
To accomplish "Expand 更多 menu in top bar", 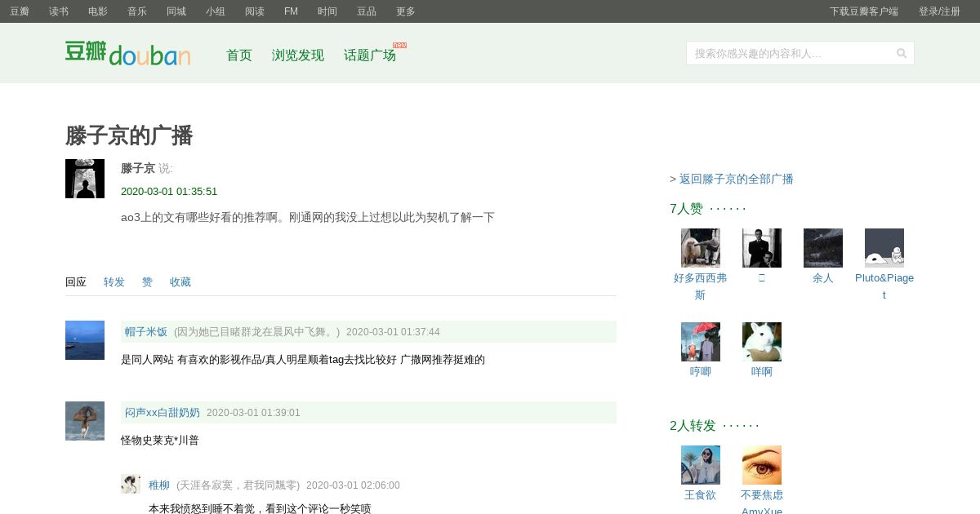I will (406, 11).
